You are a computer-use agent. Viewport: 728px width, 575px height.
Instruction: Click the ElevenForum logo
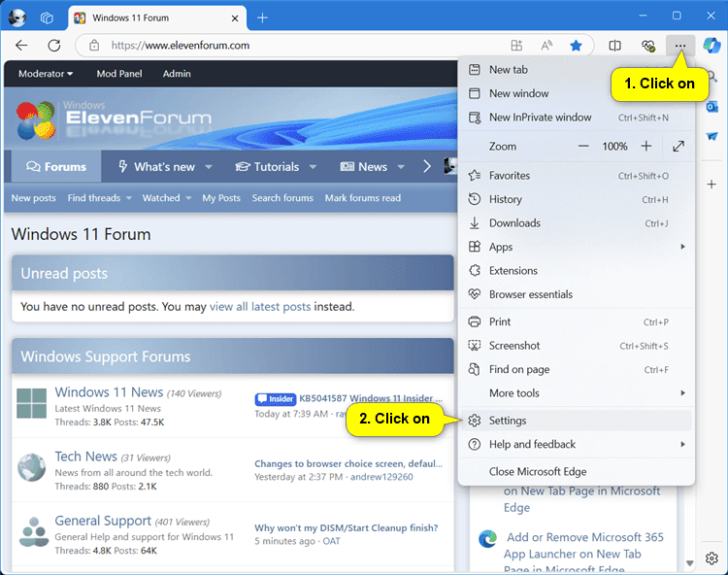(114, 118)
